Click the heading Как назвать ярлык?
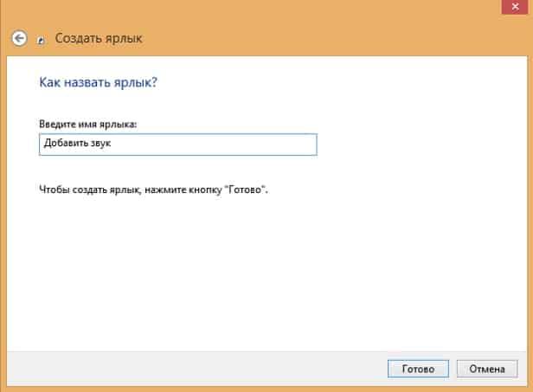533x392 pixels. (x=99, y=82)
